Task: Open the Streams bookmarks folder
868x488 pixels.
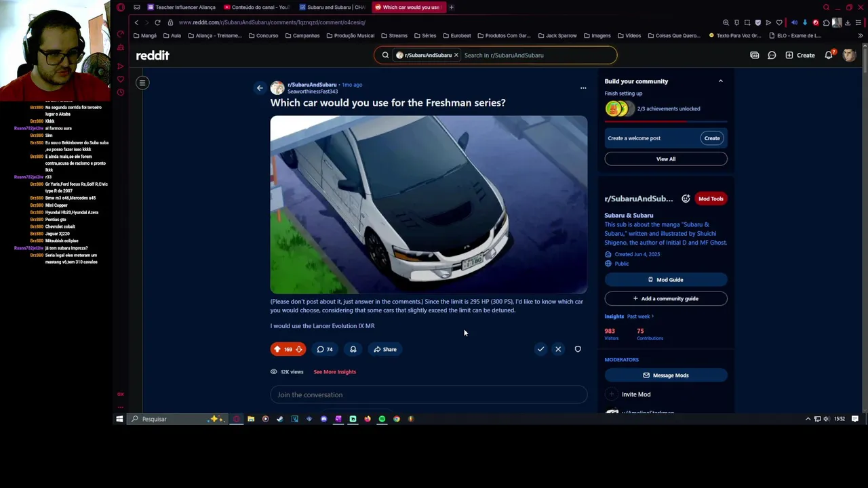Action: 394,35
